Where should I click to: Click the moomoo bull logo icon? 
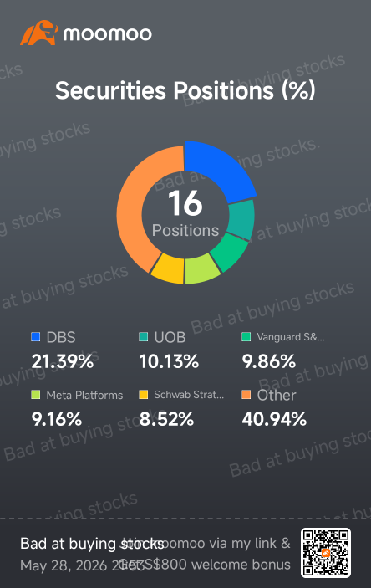[x=39, y=33]
